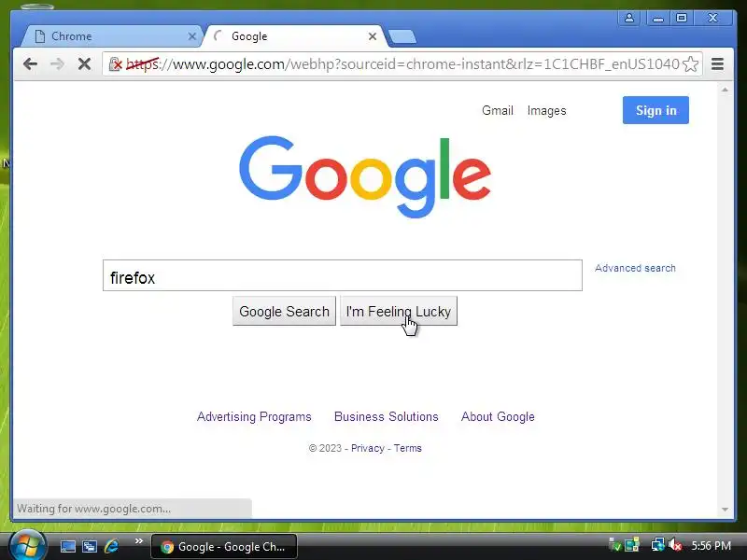Click the muted volume tray icon

coord(674,545)
